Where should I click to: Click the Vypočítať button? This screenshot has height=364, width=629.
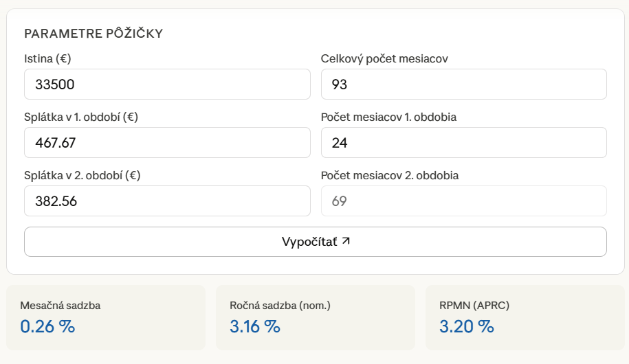(x=316, y=242)
